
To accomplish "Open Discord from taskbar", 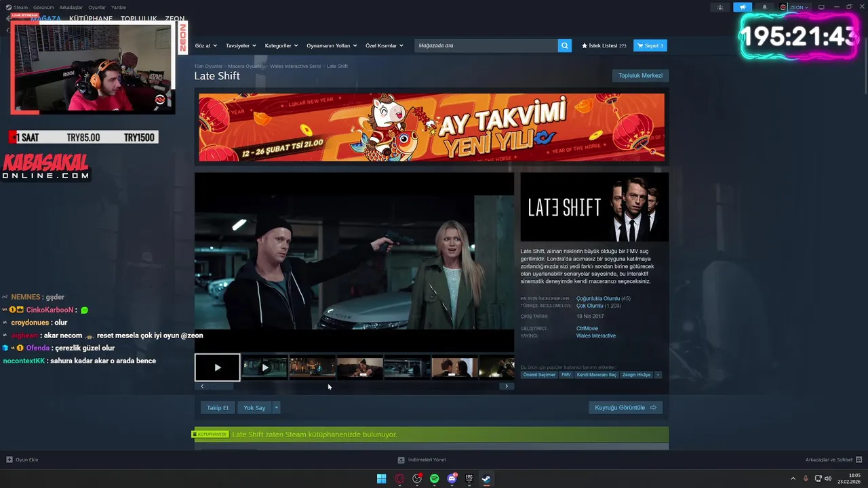I will (452, 479).
